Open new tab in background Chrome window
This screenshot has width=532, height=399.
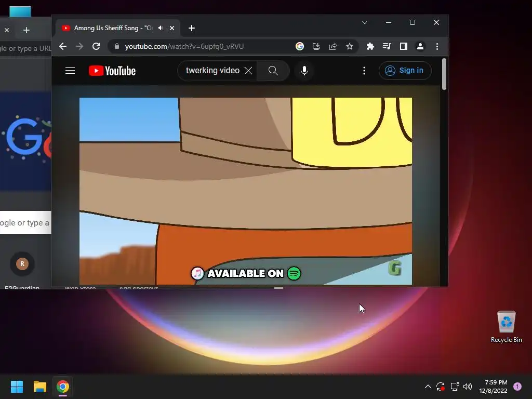tap(26, 30)
